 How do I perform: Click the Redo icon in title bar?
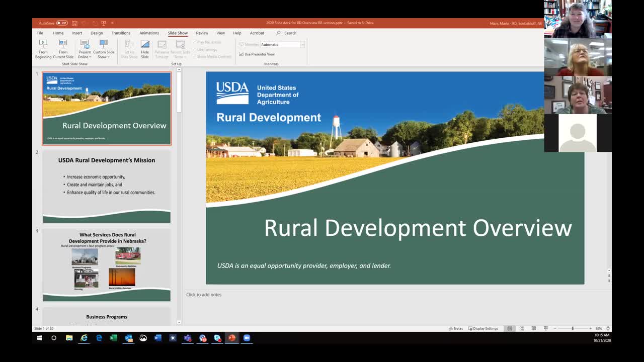(95, 23)
